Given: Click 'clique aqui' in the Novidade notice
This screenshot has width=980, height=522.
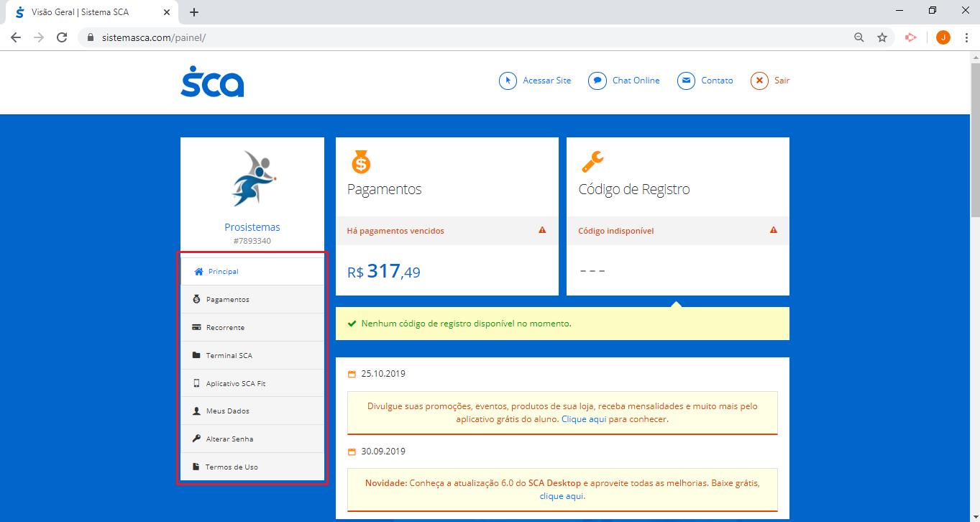Looking at the screenshot, I should coord(562,496).
